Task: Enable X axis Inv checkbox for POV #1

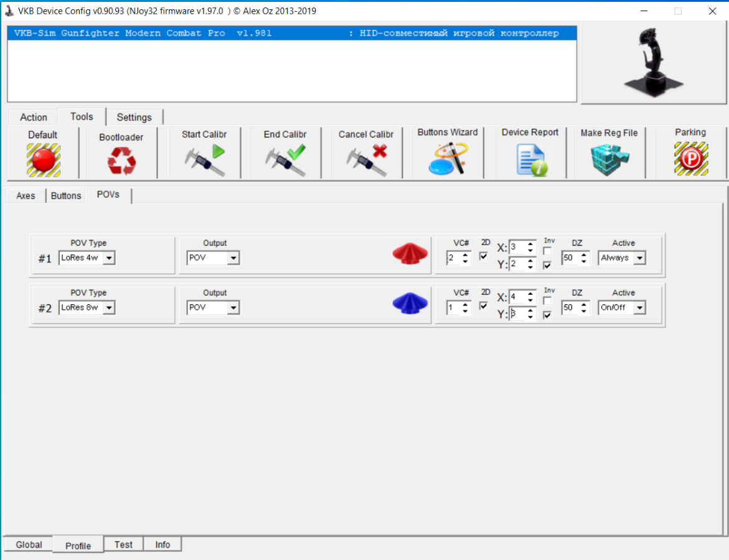Action: (547, 251)
